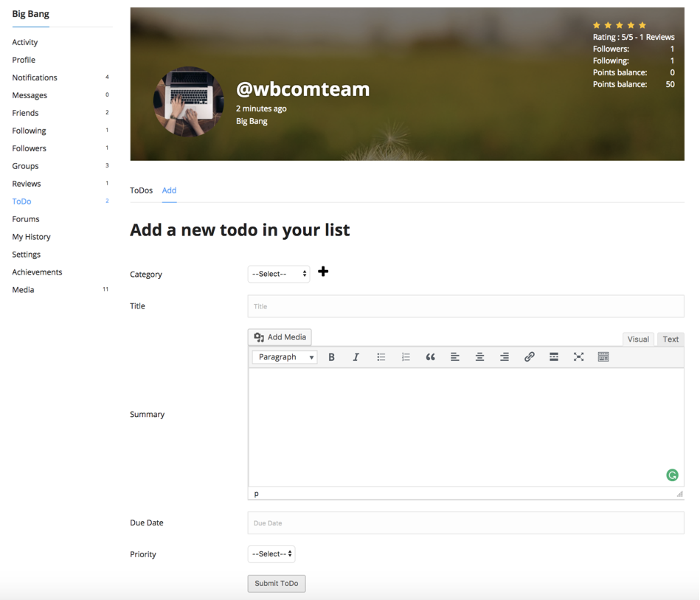Select the Italic formatting icon
The height and width of the screenshot is (600, 700).
point(356,356)
